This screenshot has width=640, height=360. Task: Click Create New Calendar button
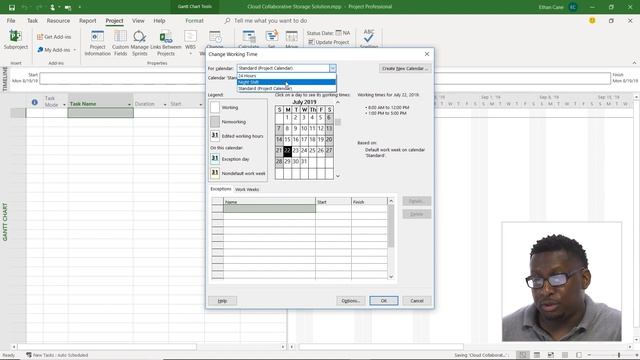405,69
